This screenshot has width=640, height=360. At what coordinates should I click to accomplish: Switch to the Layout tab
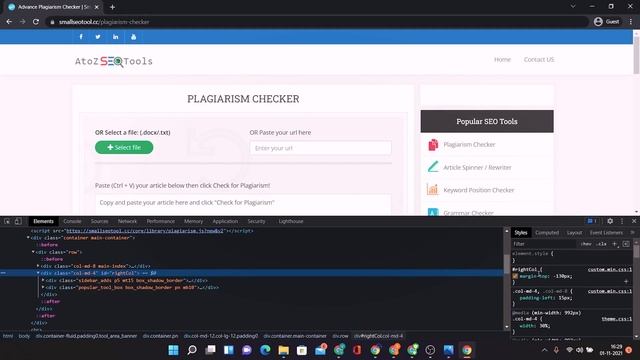click(x=574, y=232)
